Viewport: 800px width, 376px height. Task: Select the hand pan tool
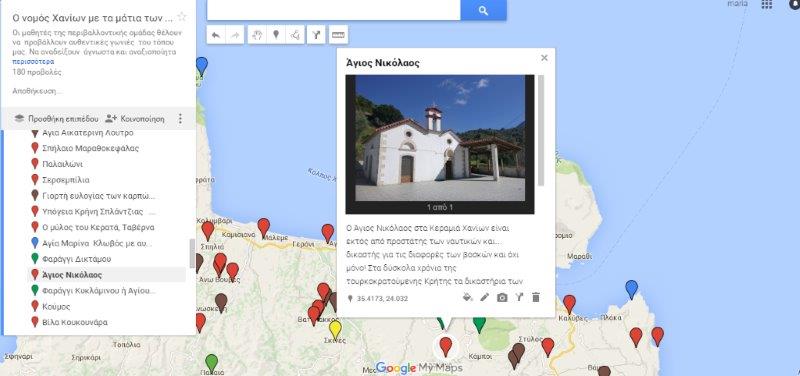click(x=257, y=35)
